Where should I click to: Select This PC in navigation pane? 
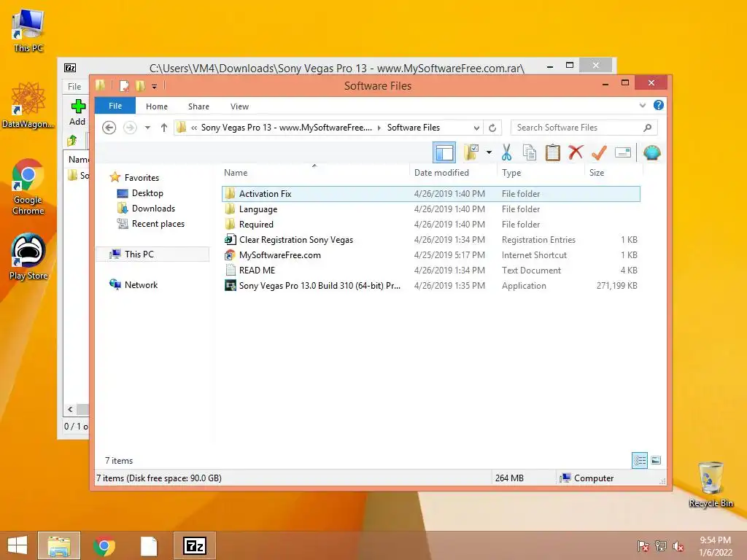coord(152,254)
